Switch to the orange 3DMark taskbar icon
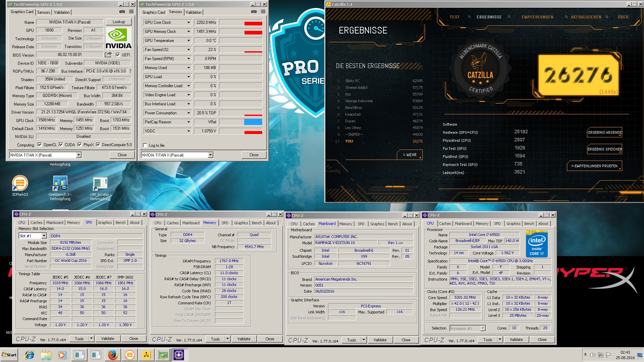This screenshot has height=362, width=644. coord(130,355)
